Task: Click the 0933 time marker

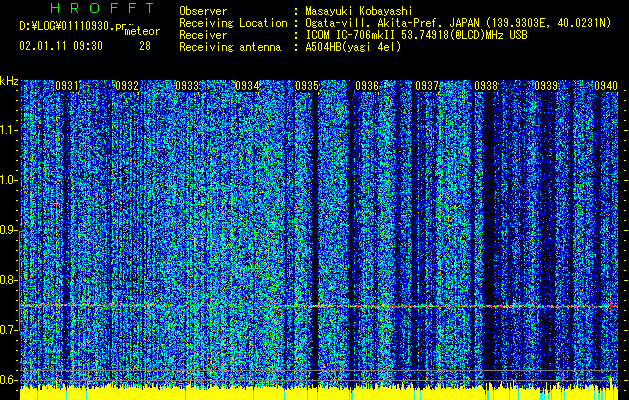Action: point(187,86)
